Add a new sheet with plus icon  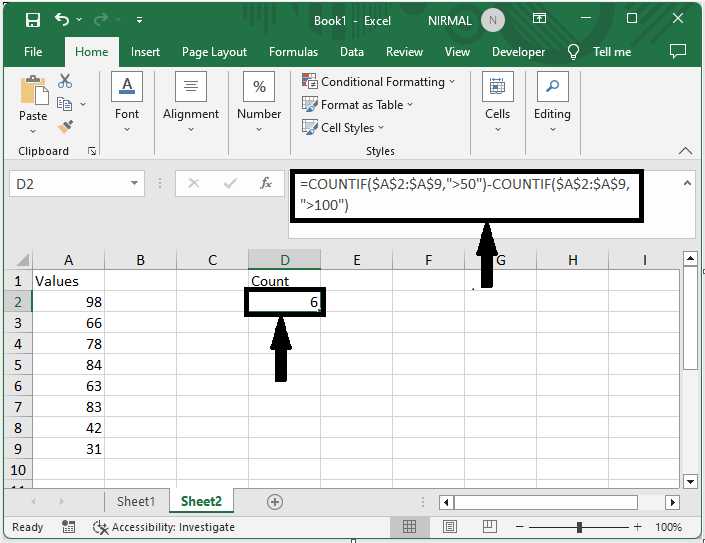click(275, 502)
